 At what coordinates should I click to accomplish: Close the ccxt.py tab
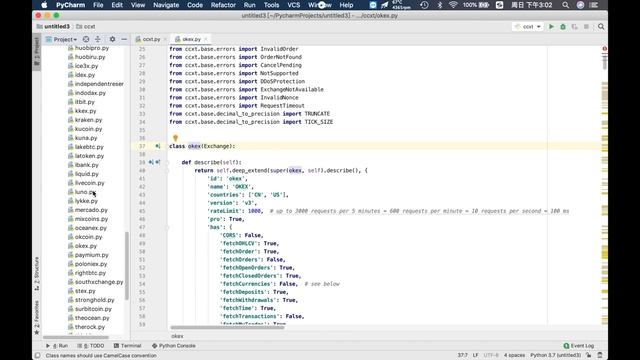pos(165,39)
